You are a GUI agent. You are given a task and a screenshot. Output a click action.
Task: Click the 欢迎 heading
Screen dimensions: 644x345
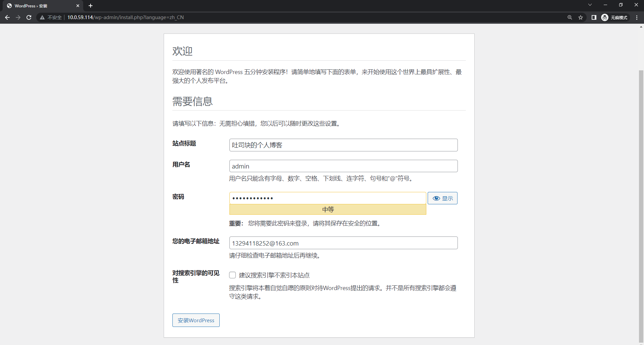[x=182, y=51]
